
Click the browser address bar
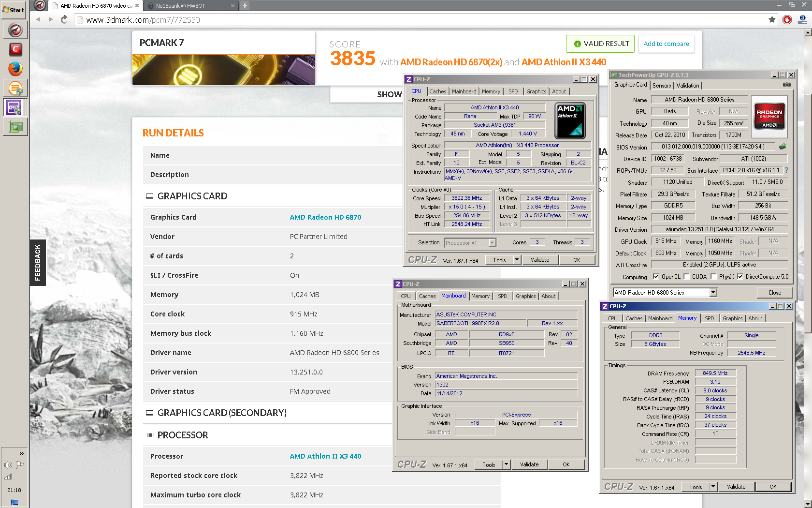tap(420, 19)
